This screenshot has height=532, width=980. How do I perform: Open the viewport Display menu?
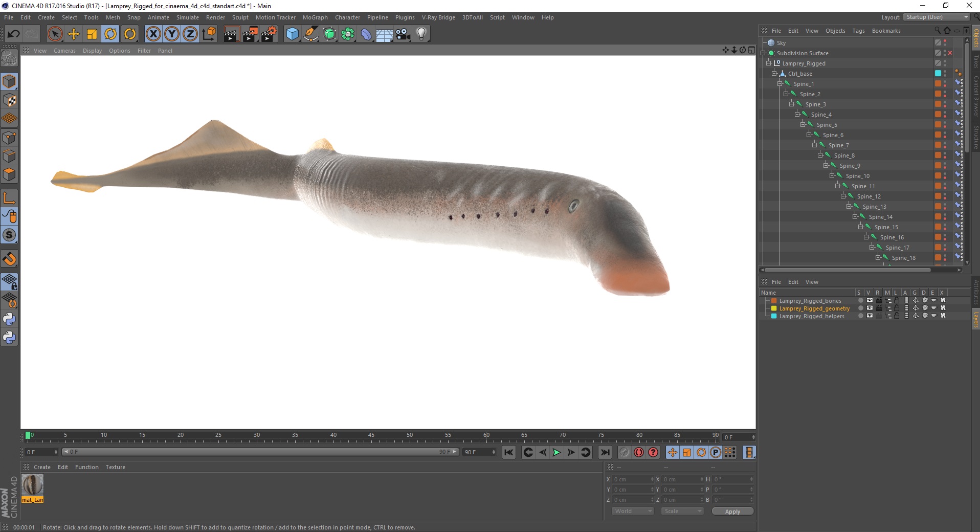click(93, 51)
